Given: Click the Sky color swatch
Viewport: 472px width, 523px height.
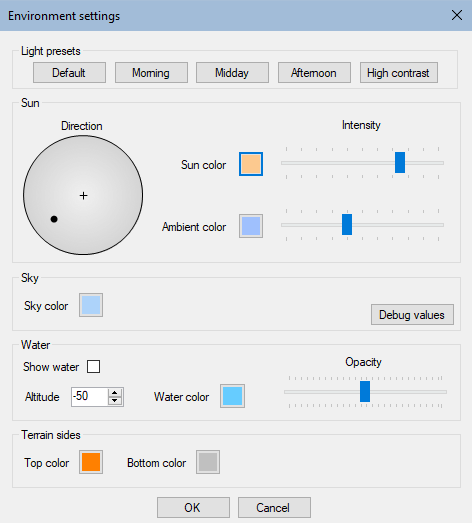Looking at the screenshot, I should point(91,305).
